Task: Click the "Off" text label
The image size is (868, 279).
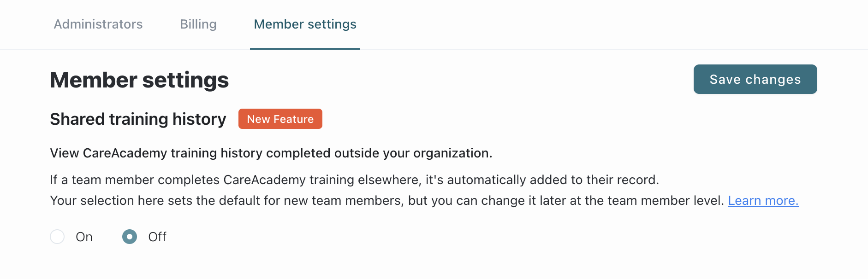Action: click(x=157, y=237)
